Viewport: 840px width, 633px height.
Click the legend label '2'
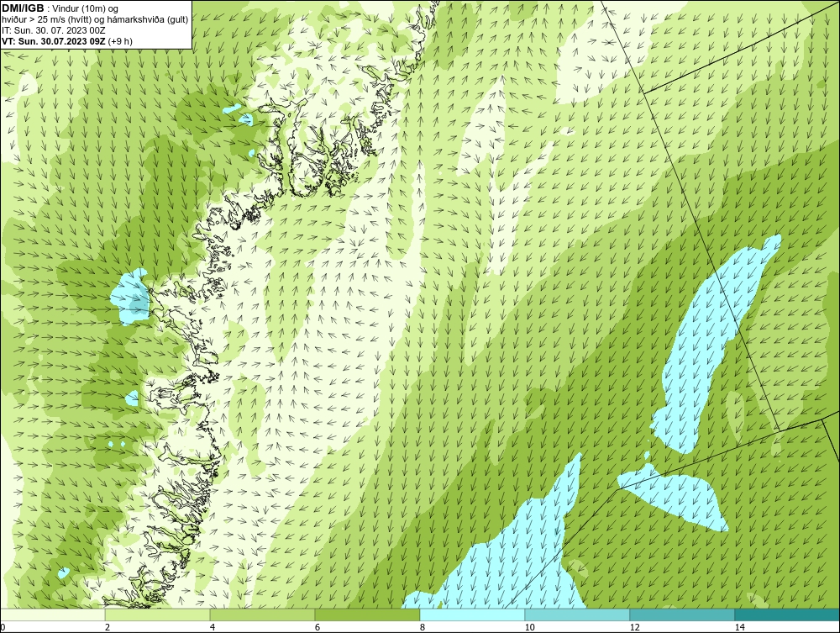click(x=108, y=627)
